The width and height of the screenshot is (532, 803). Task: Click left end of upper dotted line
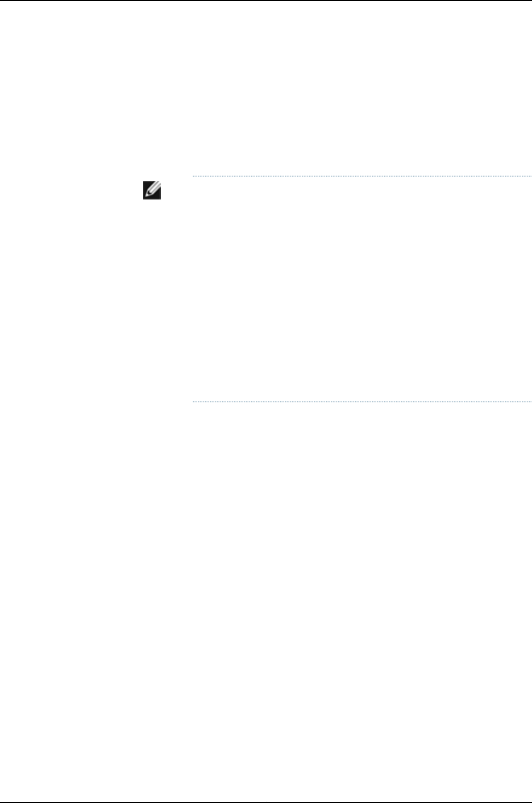pyautogui.click(x=194, y=176)
